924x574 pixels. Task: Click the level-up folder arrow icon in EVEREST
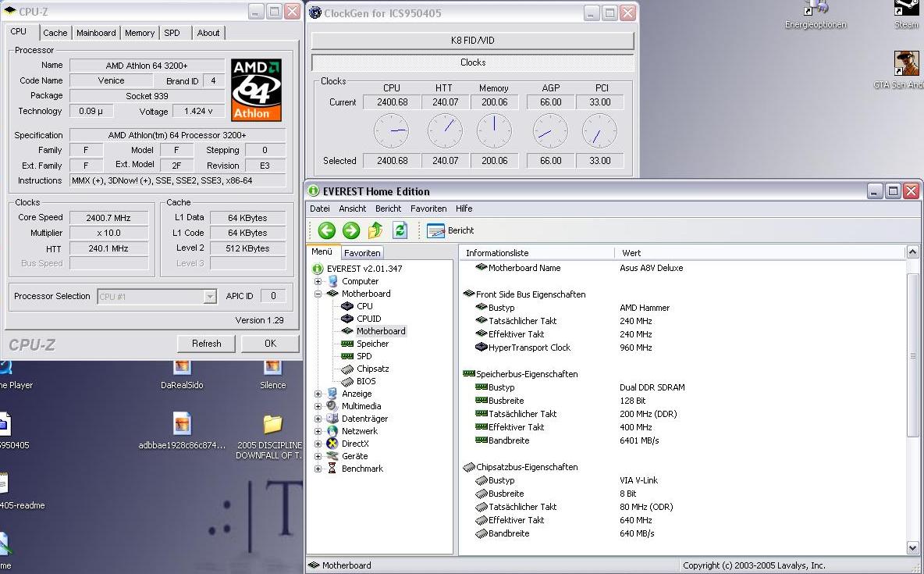(x=375, y=230)
